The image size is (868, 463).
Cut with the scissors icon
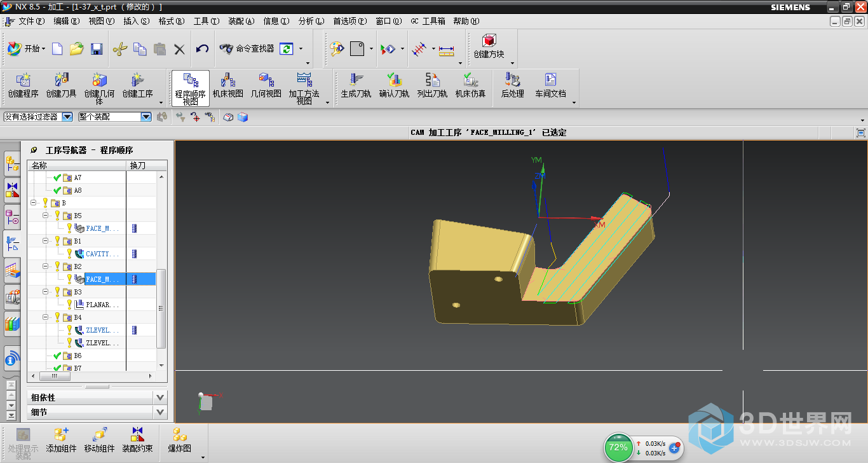click(120, 49)
